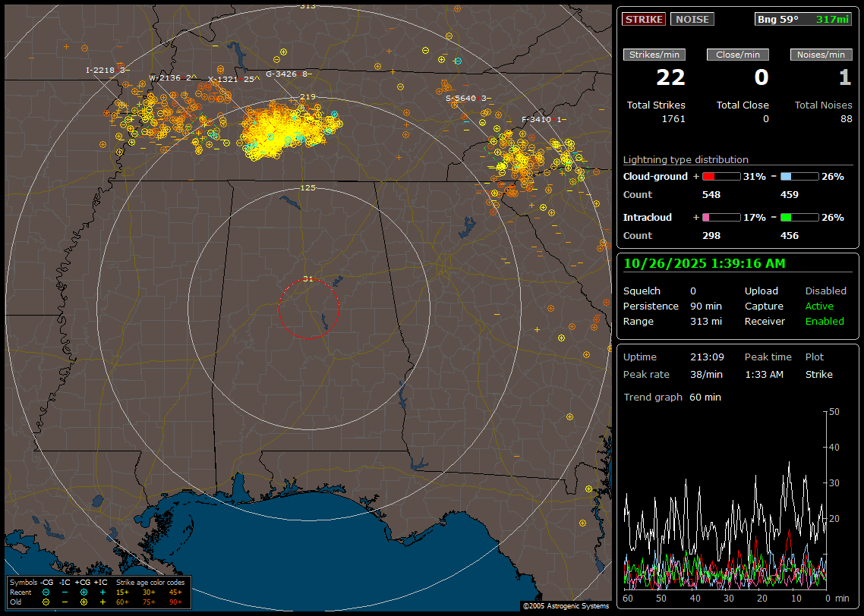Screen dimensions: 864x616
Task: Click the old -CG symbol in legend
Action: (x=46, y=602)
